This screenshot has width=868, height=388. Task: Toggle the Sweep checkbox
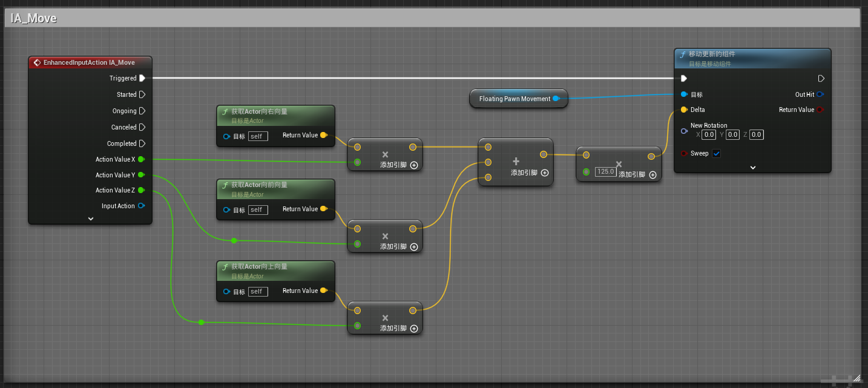click(717, 154)
